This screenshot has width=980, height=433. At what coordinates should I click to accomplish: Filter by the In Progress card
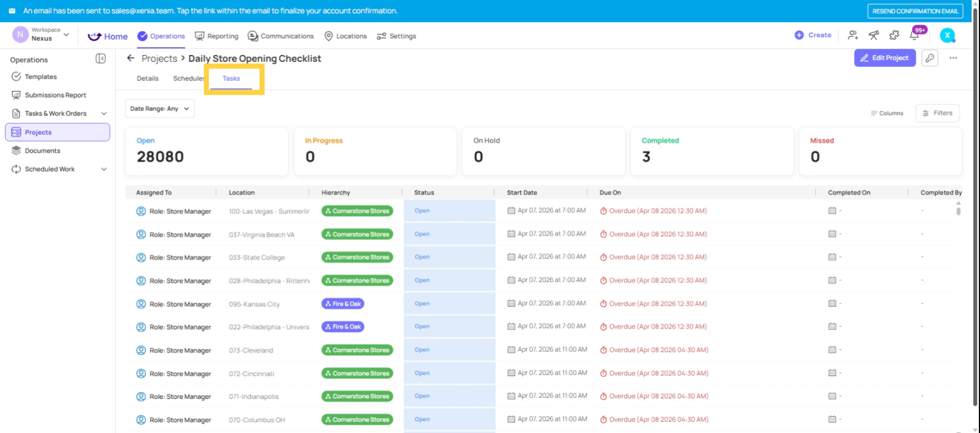pos(375,151)
